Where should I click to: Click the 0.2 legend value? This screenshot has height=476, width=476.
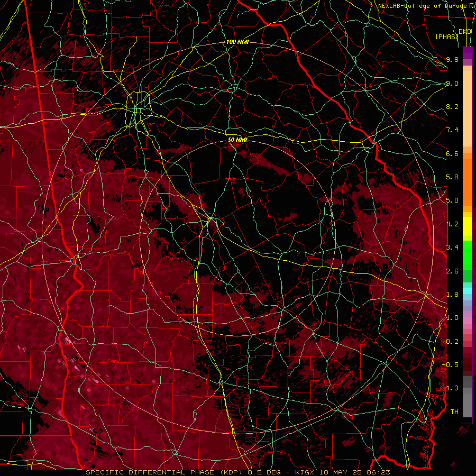pos(452,342)
